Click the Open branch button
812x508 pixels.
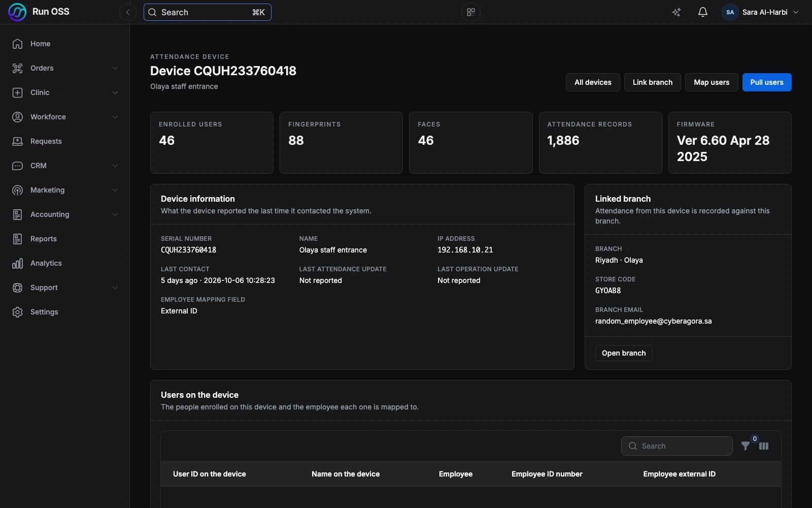(x=624, y=353)
